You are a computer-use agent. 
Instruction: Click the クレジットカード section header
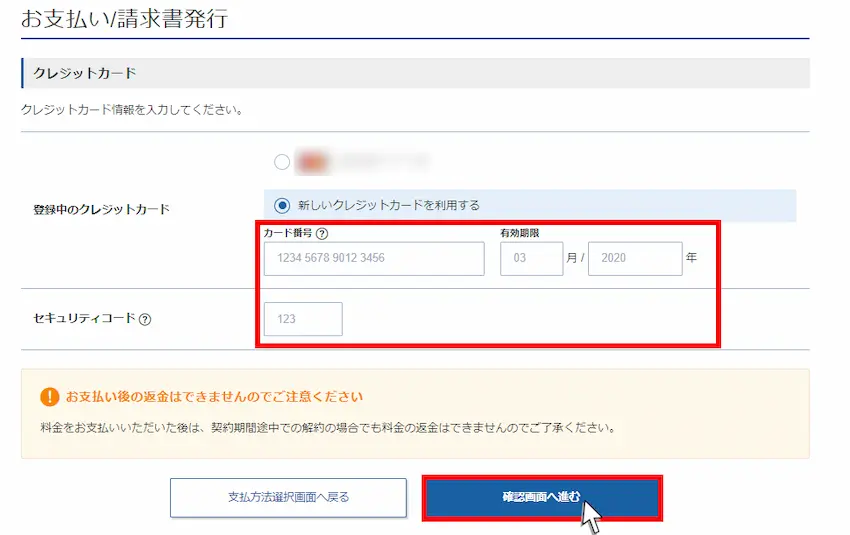point(415,73)
